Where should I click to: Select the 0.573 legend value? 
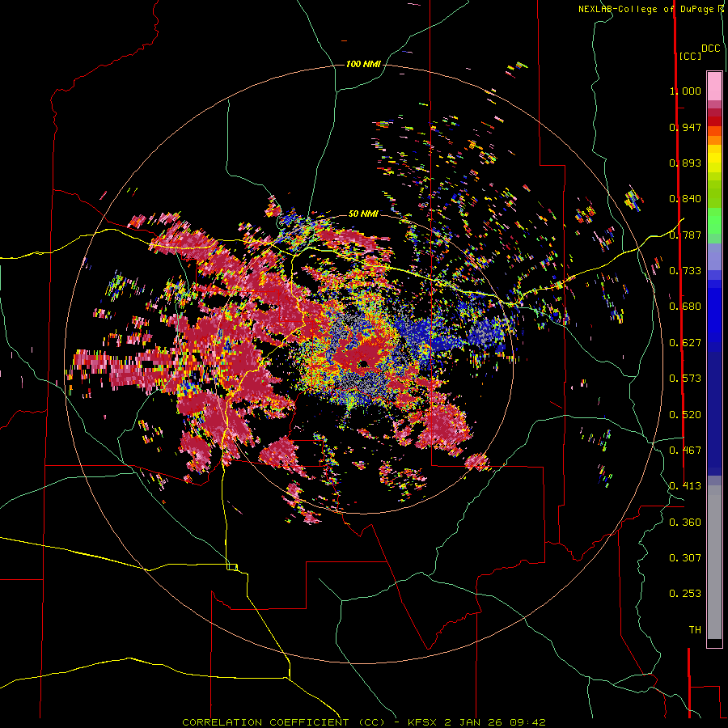point(685,379)
